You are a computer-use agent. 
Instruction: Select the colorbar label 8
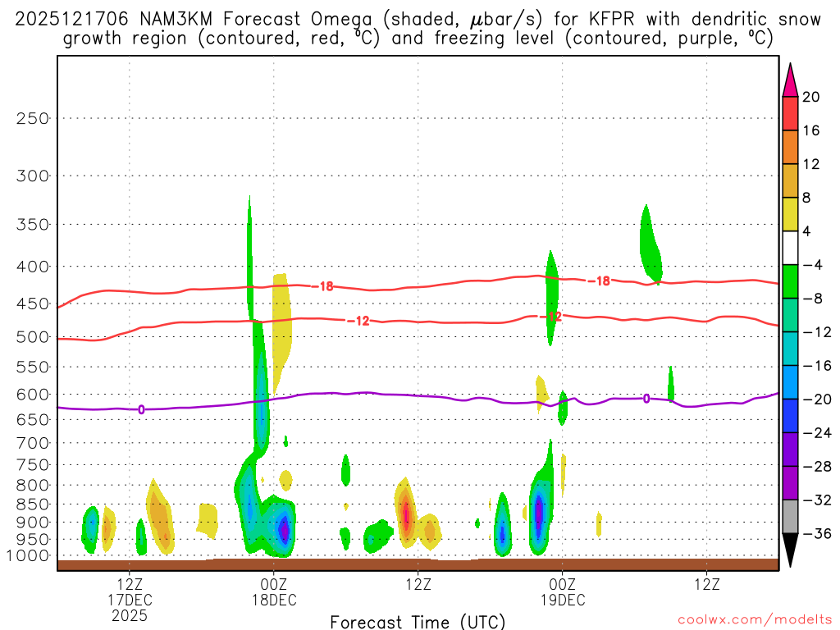pos(806,198)
